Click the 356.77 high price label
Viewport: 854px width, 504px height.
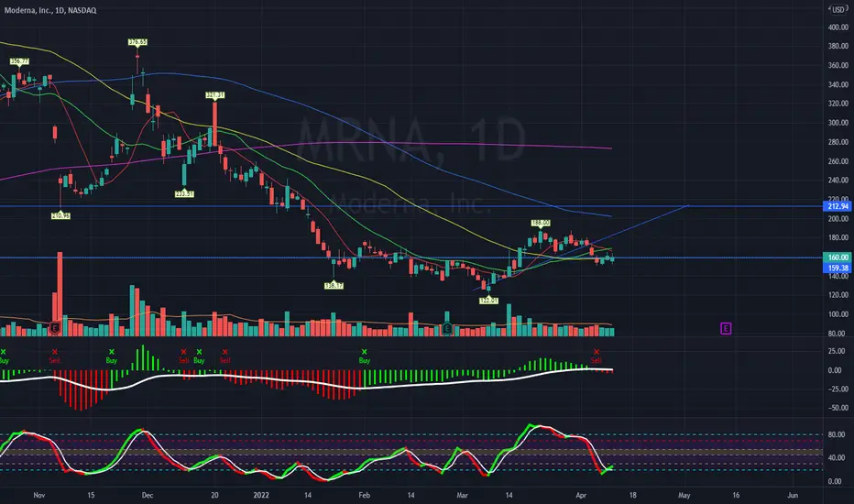tap(19, 61)
